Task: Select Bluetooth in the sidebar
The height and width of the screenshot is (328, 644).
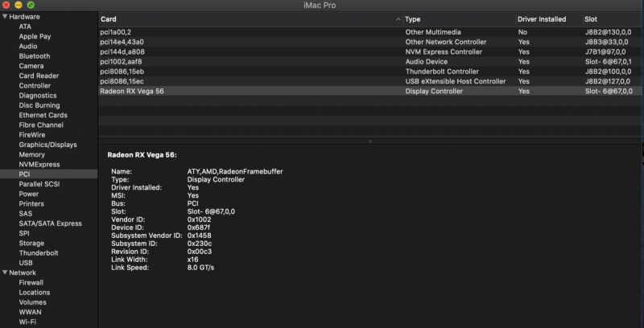Action: coord(35,56)
